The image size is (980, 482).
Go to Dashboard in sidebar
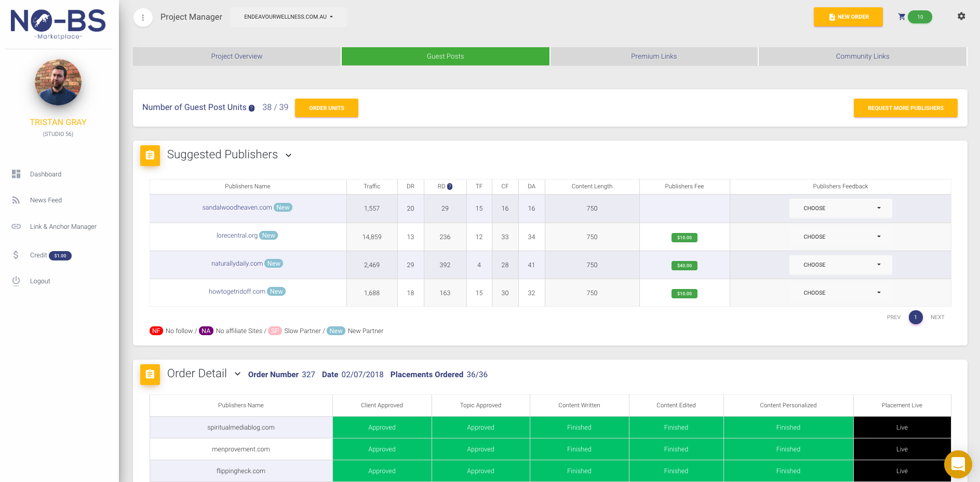tap(46, 174)
